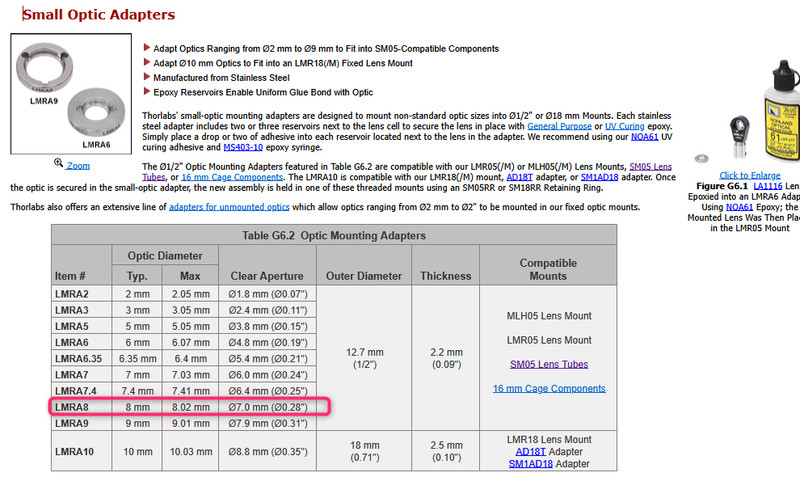The height and width of the screenshot is (477, 800).
Task: Click the epoxy bottle figure image
Action: [x=782, y=111]
